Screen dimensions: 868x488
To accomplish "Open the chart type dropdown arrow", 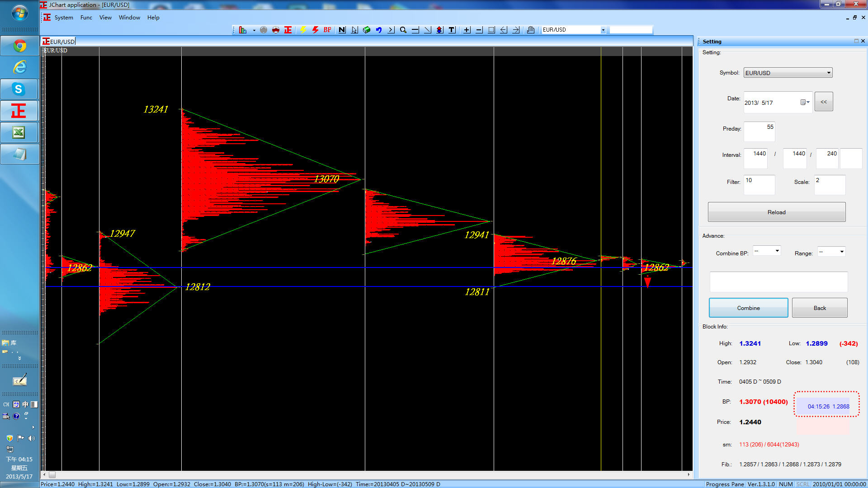I will click(254, 30).
